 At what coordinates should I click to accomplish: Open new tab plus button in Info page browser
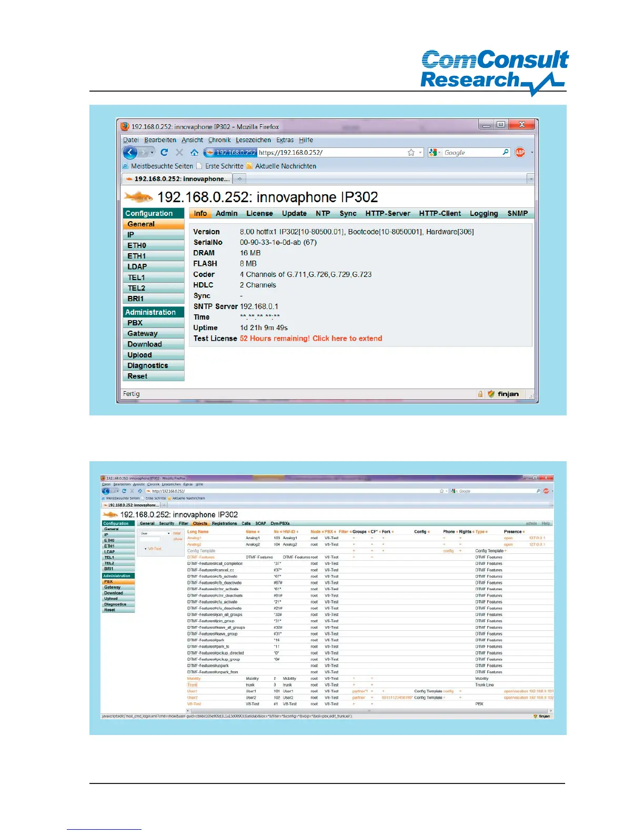tap(239, 179)
